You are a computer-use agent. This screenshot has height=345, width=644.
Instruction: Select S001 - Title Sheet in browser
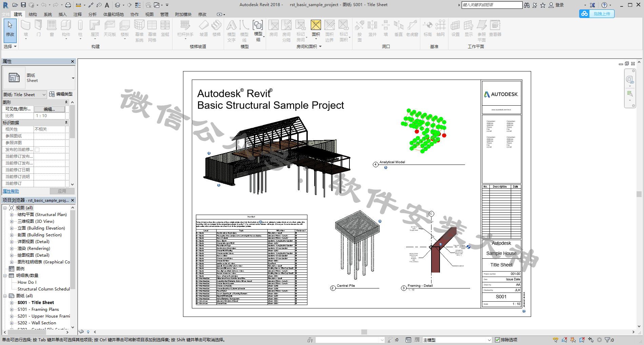pos(36,303)
